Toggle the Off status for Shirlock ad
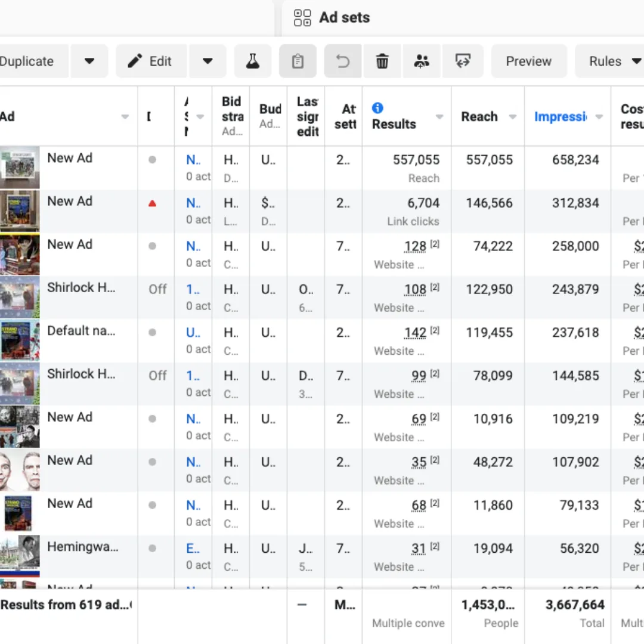The width and height of the screenshot is (644, 644). pyautogui.click(x=156, y=289)
